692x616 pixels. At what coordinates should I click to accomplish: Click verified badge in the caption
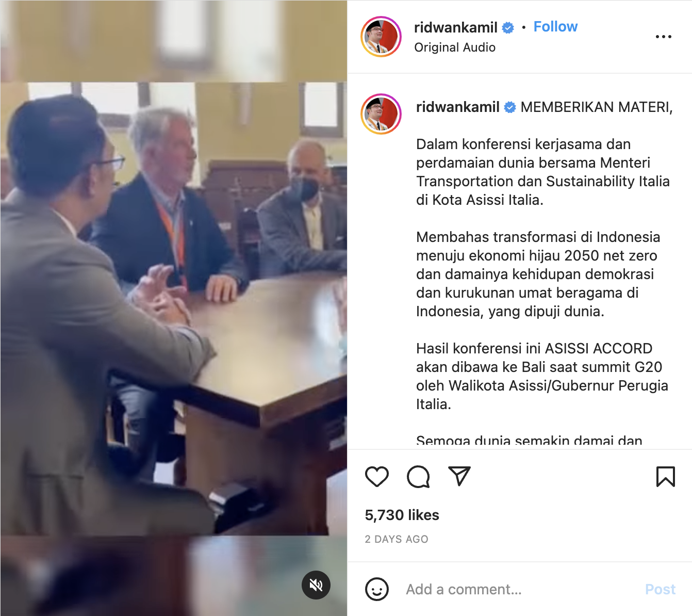tap(510, 107)
